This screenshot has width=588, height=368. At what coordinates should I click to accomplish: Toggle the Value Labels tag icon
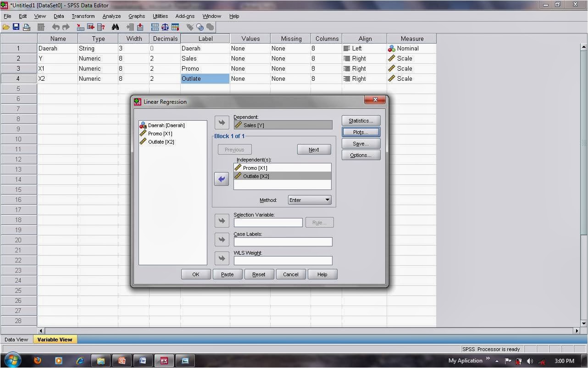[190, 27]
